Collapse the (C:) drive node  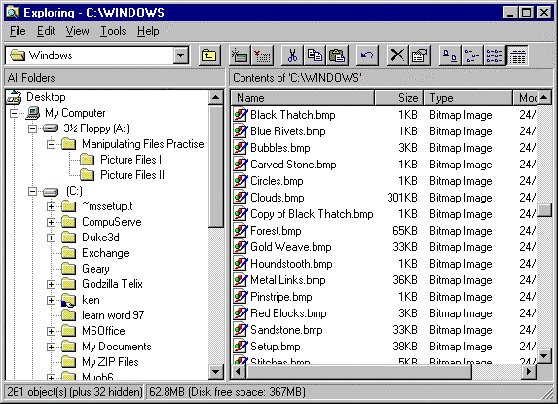[32, 191]
